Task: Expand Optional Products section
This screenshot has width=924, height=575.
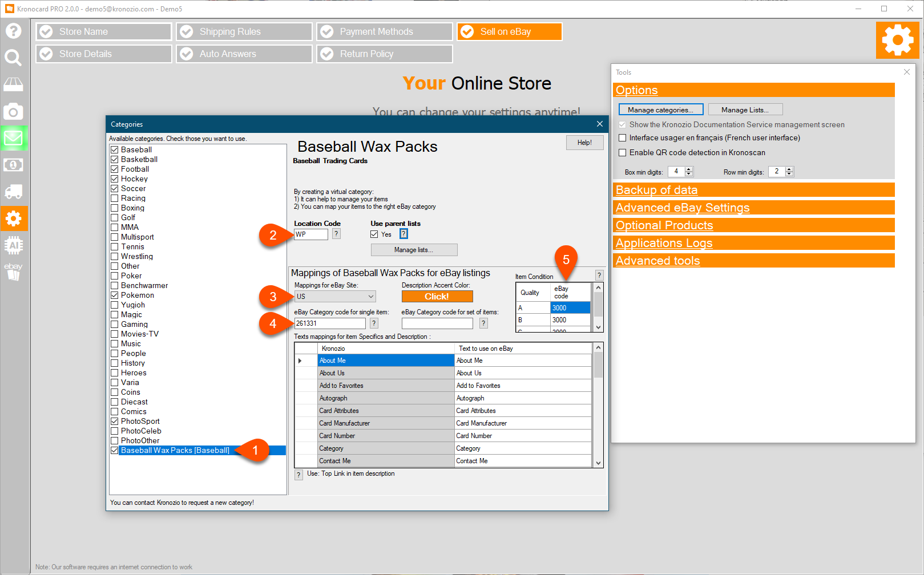Action: [x=753, y=225]
